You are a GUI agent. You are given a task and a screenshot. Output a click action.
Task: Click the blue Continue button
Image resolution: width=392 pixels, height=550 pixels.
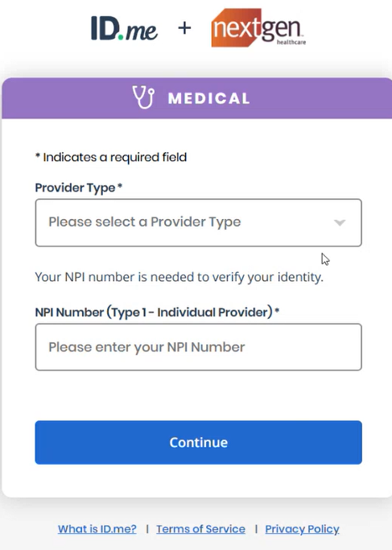[x=199, y=442]
